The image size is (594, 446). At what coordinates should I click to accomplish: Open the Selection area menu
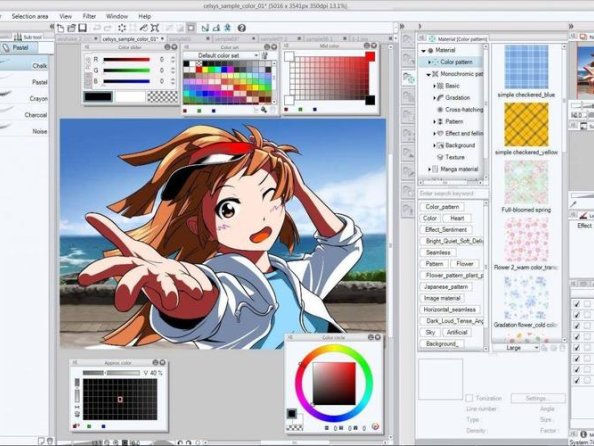coord(30,16)
